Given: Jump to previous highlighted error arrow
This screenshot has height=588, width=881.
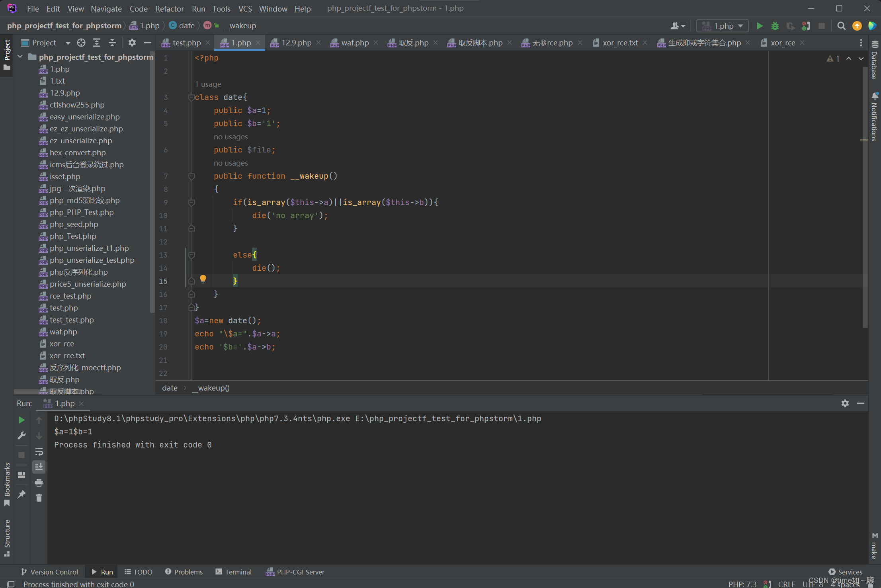Looking at the screenshot, I should pos(849,59).
